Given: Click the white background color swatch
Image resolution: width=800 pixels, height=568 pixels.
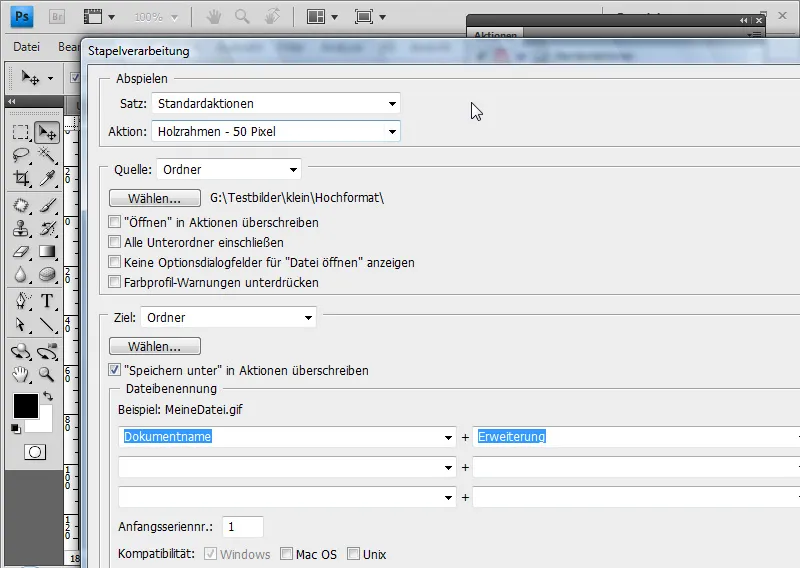Looking at the screenshot, I should tap(45, 425).
